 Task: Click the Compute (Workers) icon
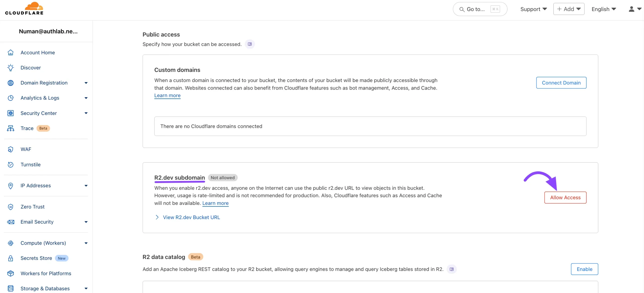click(x=11, y=243)
